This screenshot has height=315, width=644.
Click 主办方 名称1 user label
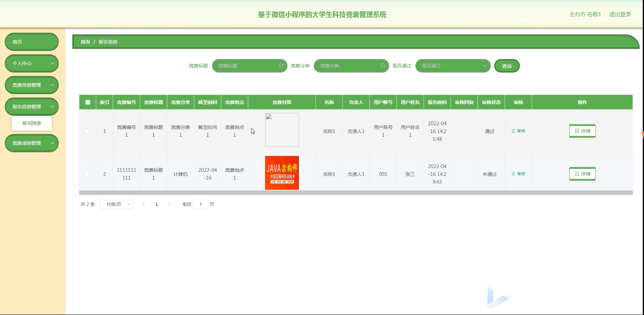tap(585, 14)
